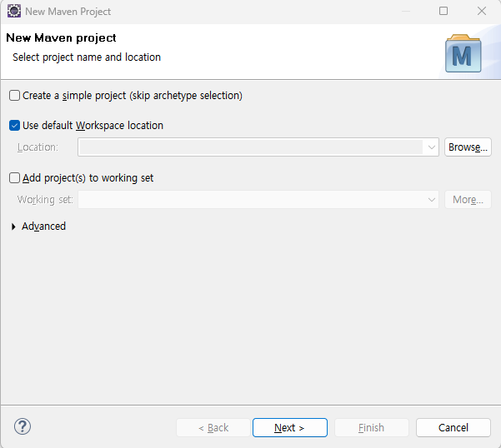Maximize the New Maven Project window
The height and width of the screenshot is (448, 501).
[x=443, y=11]
